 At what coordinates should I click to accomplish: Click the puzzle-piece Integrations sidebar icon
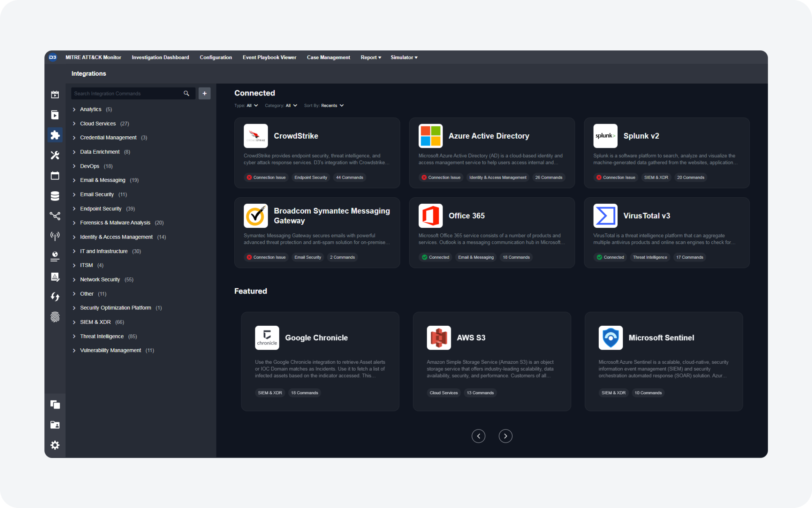click(55, 135)
